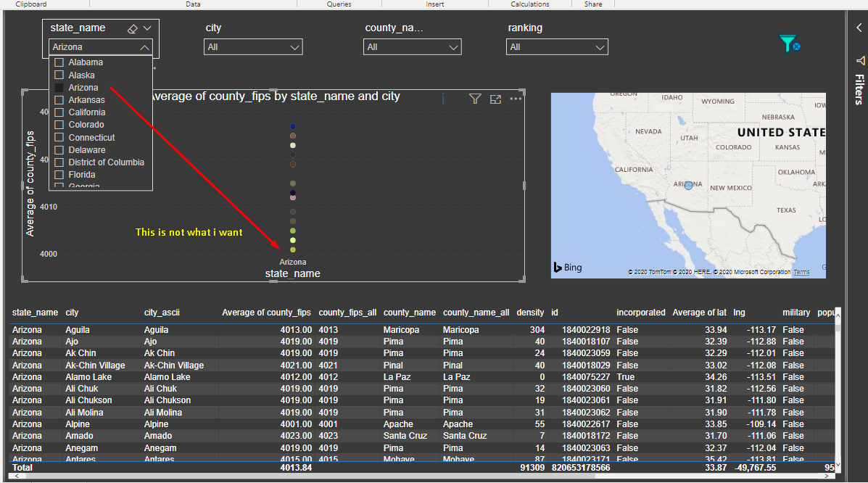This screenshot has width=868, height=483.
Task: Select the Aguila city cell
Action: click(x=78, y=329)
